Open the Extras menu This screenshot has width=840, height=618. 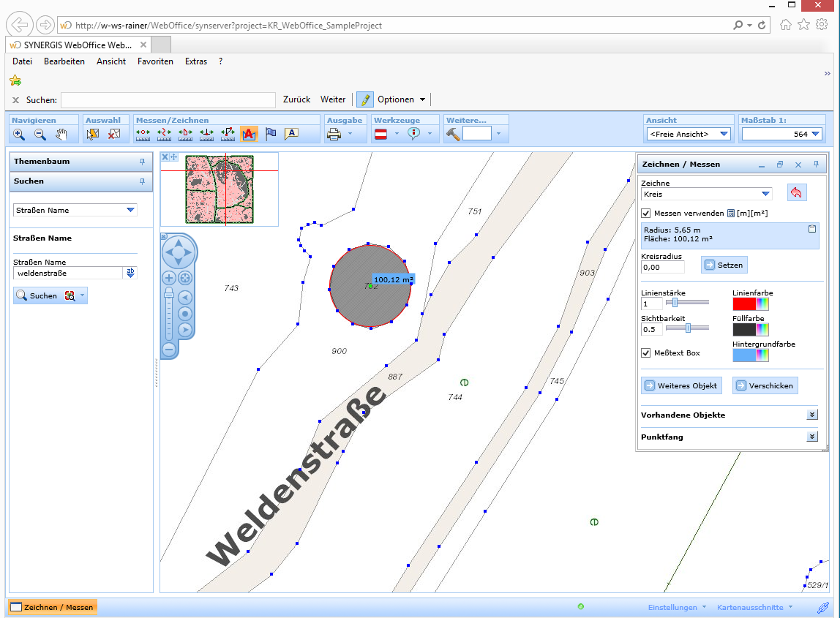[x=195, y=61]
